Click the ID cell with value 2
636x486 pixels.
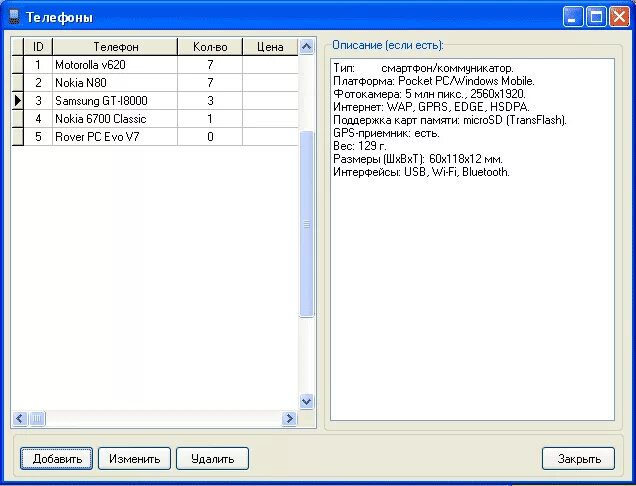click(x=38, y=83)
